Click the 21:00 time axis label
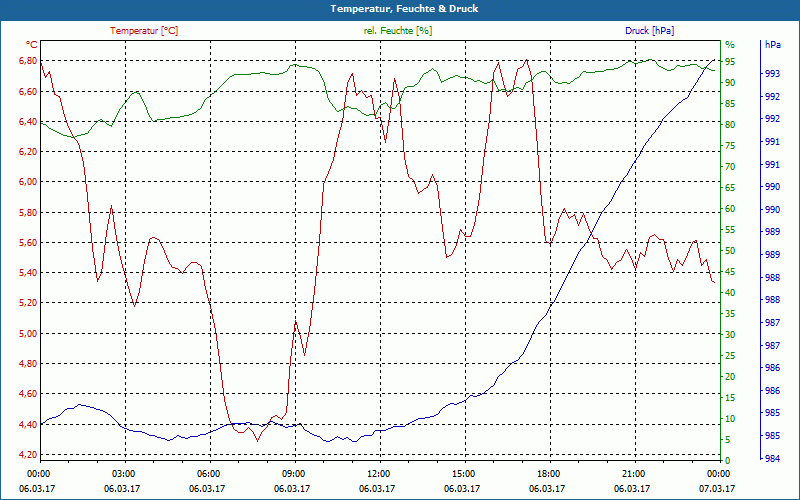 coord(635,474)
